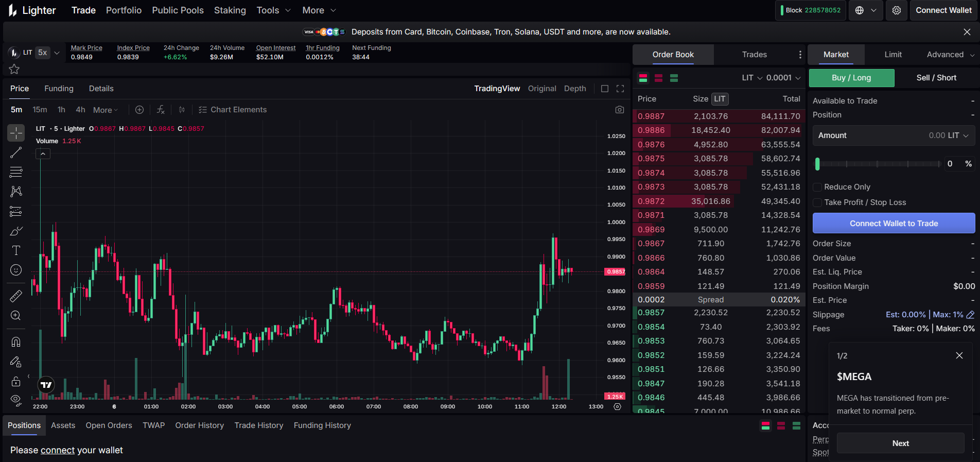Open the forecasting and measurement tools
Screen dimensions: 980x462
[16, 211]
